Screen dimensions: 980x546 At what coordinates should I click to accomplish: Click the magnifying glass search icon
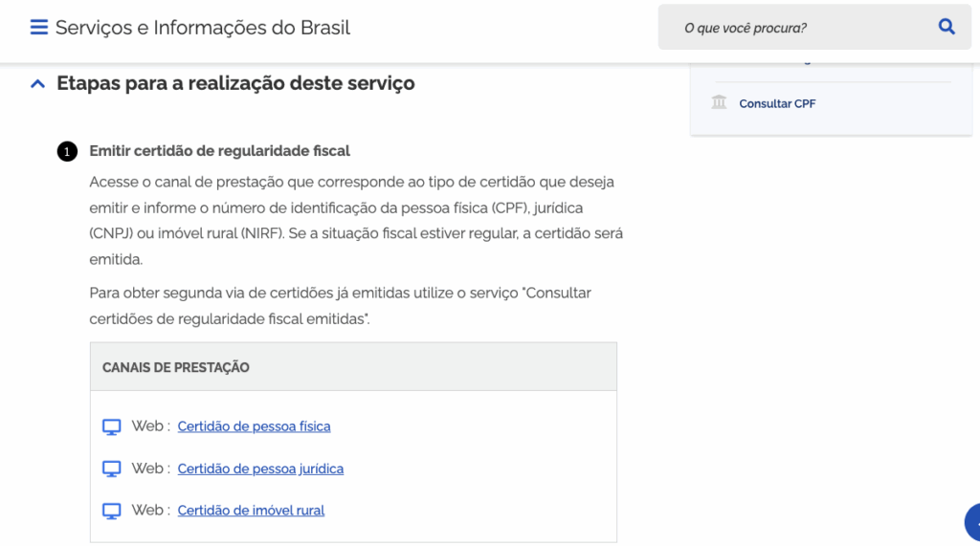pos(947,27)
